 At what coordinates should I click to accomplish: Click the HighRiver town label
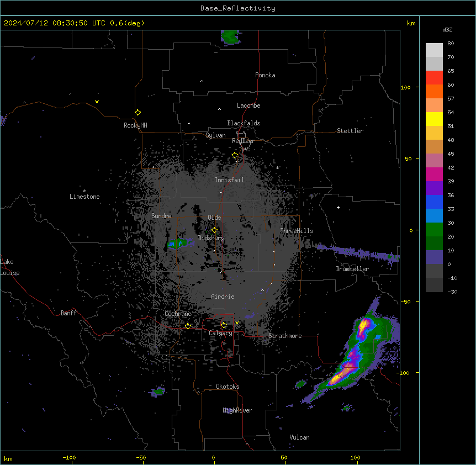(237, 410)
